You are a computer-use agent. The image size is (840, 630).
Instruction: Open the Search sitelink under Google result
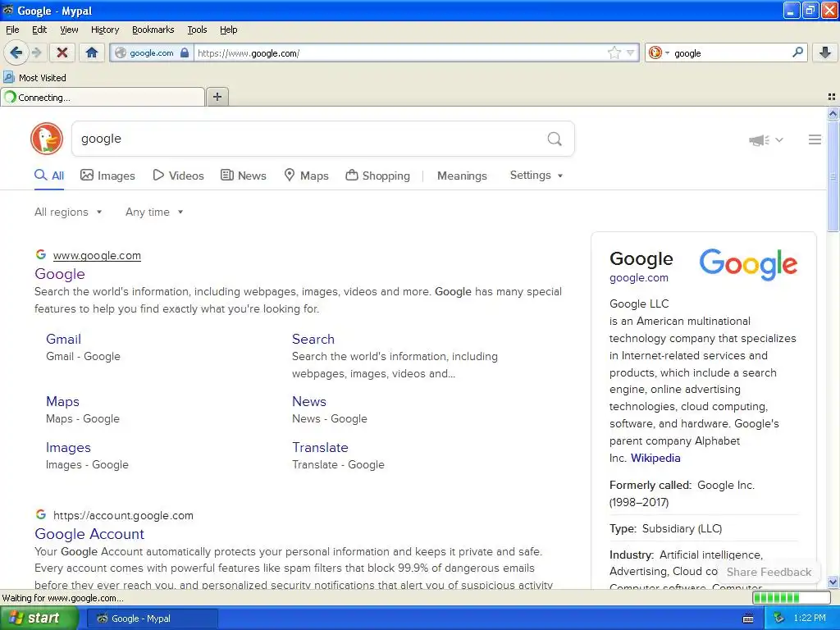313,339
